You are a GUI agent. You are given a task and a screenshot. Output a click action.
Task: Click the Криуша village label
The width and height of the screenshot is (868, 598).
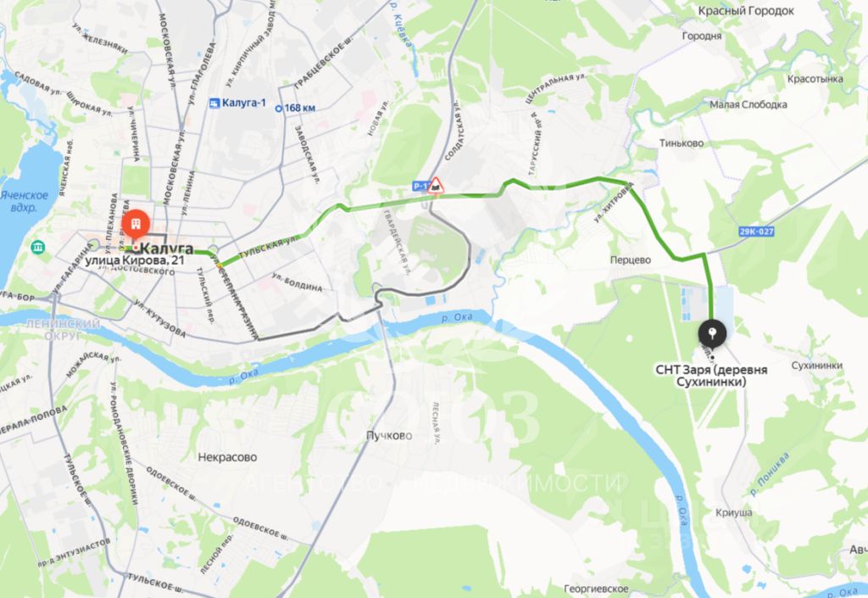(733, 512)
